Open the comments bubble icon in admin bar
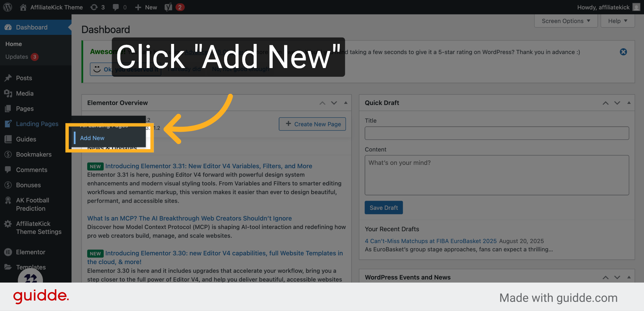The width and height of the screenshot is (644, 311). pyautogui.click(x=116, y=7)
